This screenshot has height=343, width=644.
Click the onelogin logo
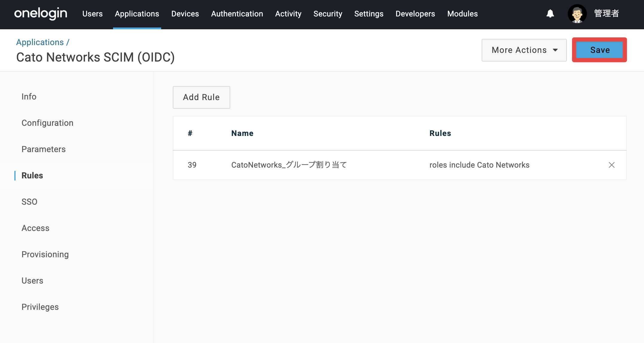41,14
